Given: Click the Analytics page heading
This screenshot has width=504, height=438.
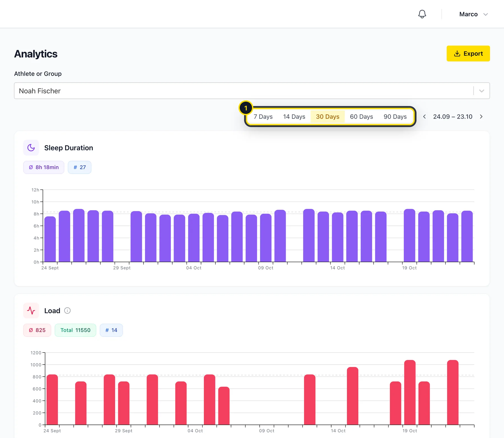Looking at the screenshot, I should pos(36,54).
